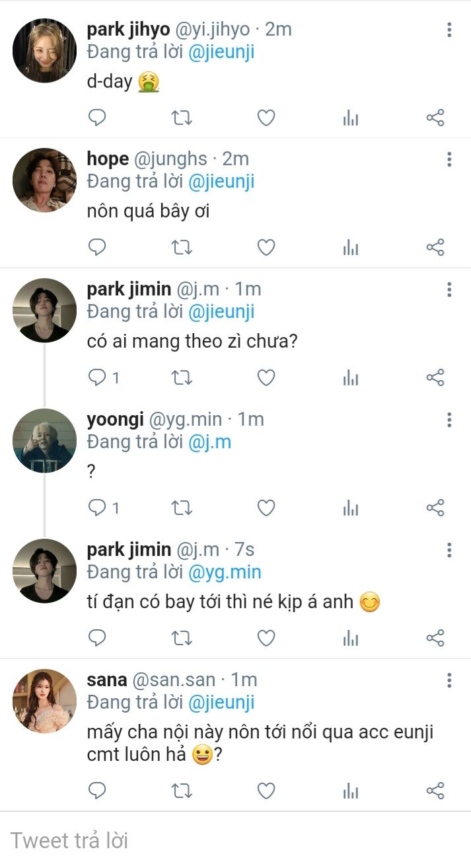Viewport: 471px width, 868px height.
Task: Open the @jieunji mention in hope's reply
Action: tap(221, 181)
